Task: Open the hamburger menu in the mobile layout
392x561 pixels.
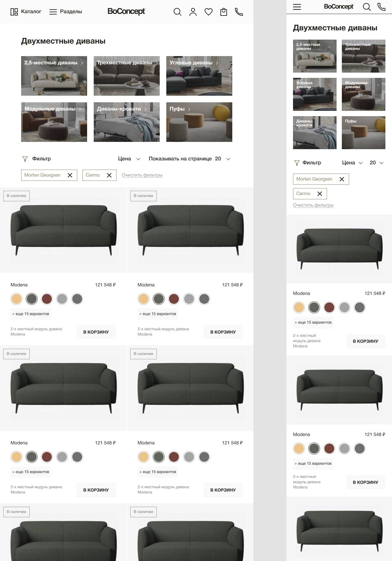Action: coord(297,7)
